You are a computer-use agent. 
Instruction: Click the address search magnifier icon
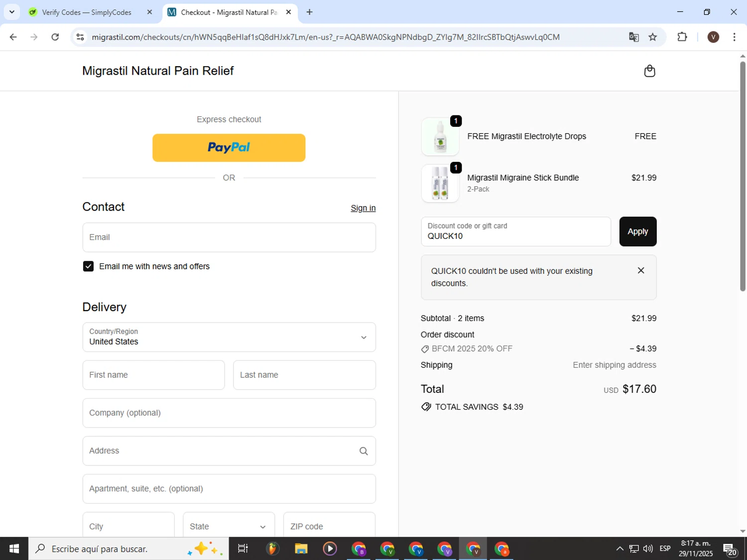(364, 451)
